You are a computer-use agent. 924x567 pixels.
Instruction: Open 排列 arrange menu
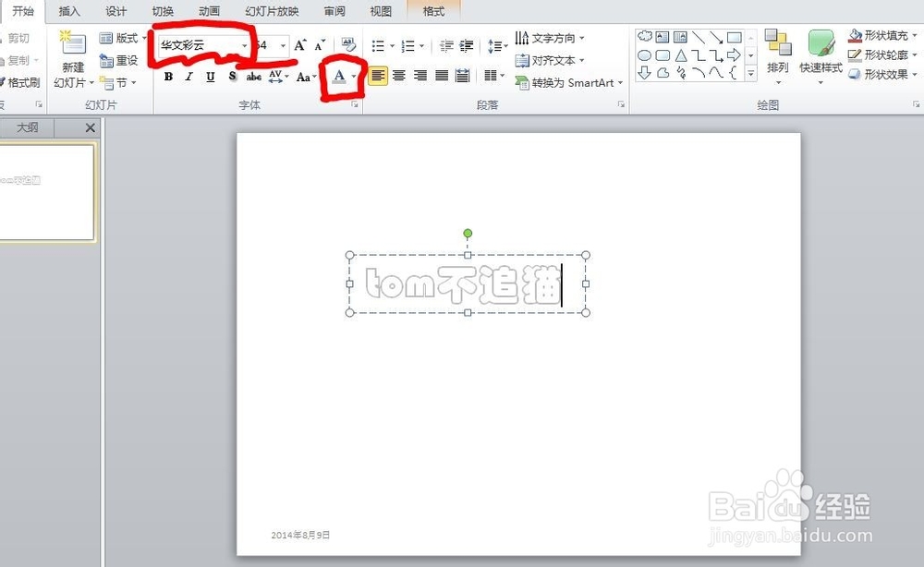(778, 57)
